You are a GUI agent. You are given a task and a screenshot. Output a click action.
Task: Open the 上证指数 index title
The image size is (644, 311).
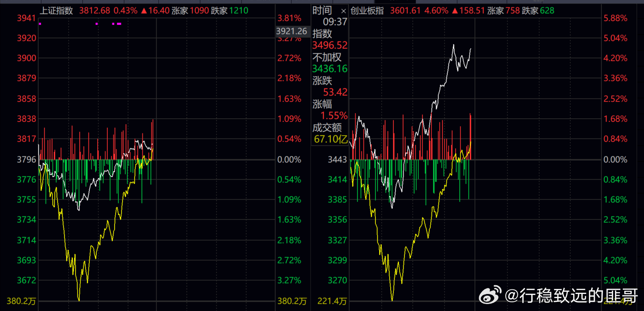(x=57, y=11)
